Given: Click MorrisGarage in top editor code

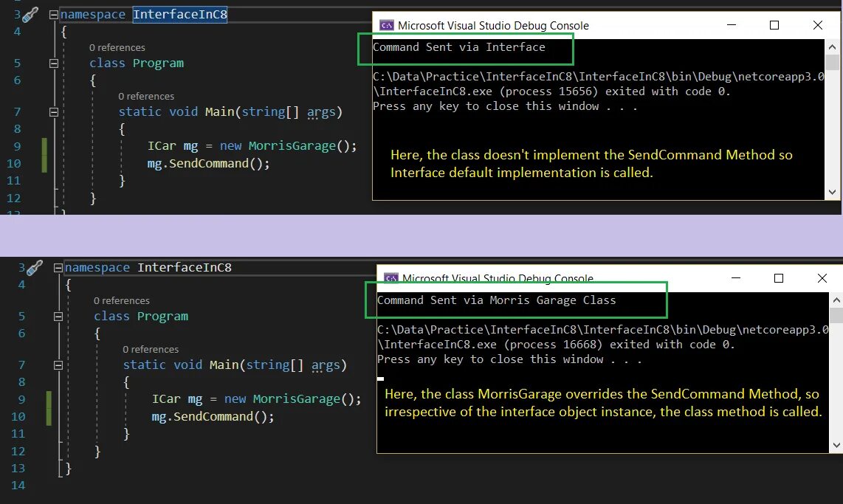Looking at the screenshot, I should coord(292,146).
